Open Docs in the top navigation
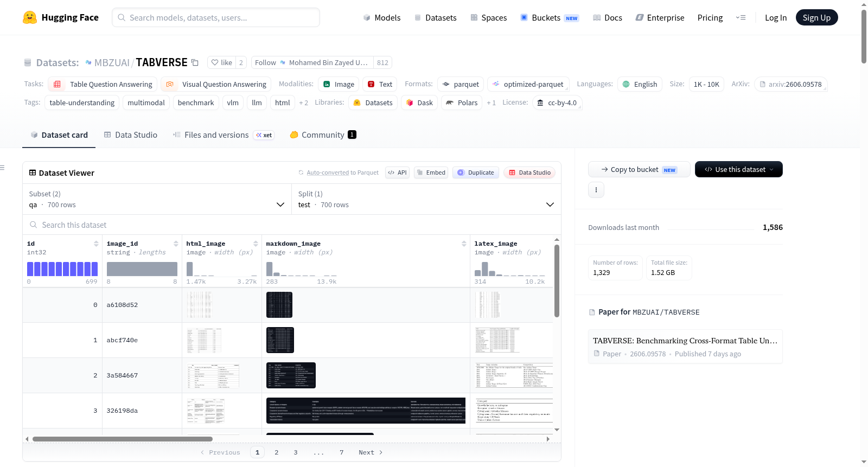This screenshot has height=467, width=868. (x=608, y=17)
